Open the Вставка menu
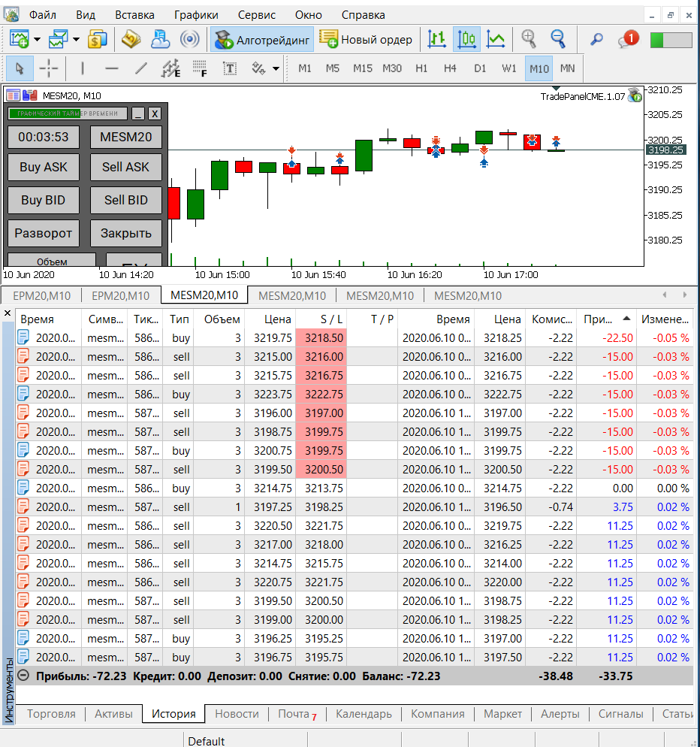The image size is (700, 747). click(x=134, y=15)
